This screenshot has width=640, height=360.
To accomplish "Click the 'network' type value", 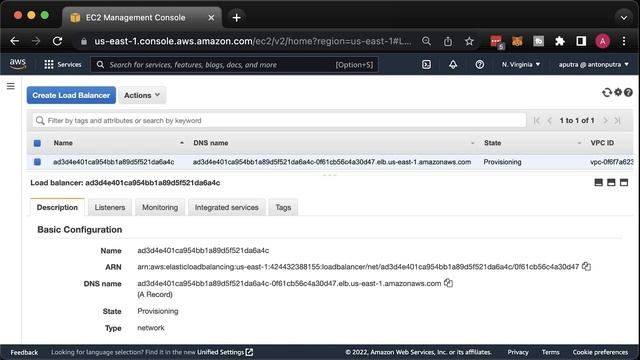I will pos(151,327).
